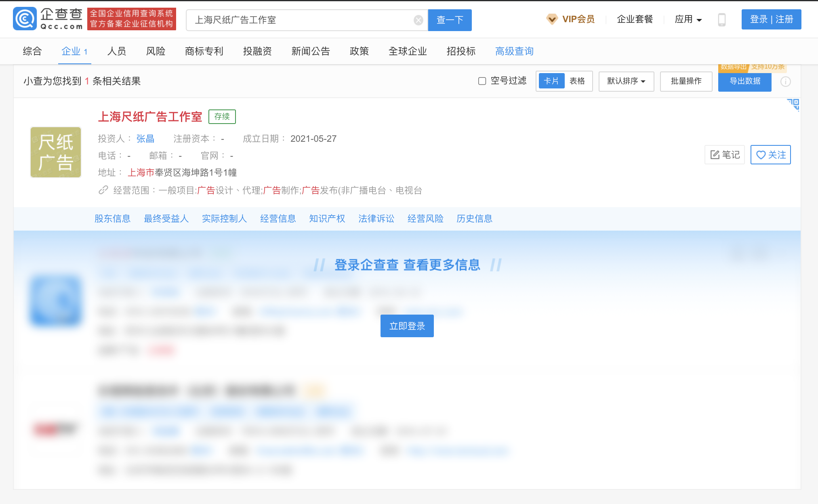Screen dimensions: 818x504
Task: Open the 历史信息 link
Action: (474, 219)
